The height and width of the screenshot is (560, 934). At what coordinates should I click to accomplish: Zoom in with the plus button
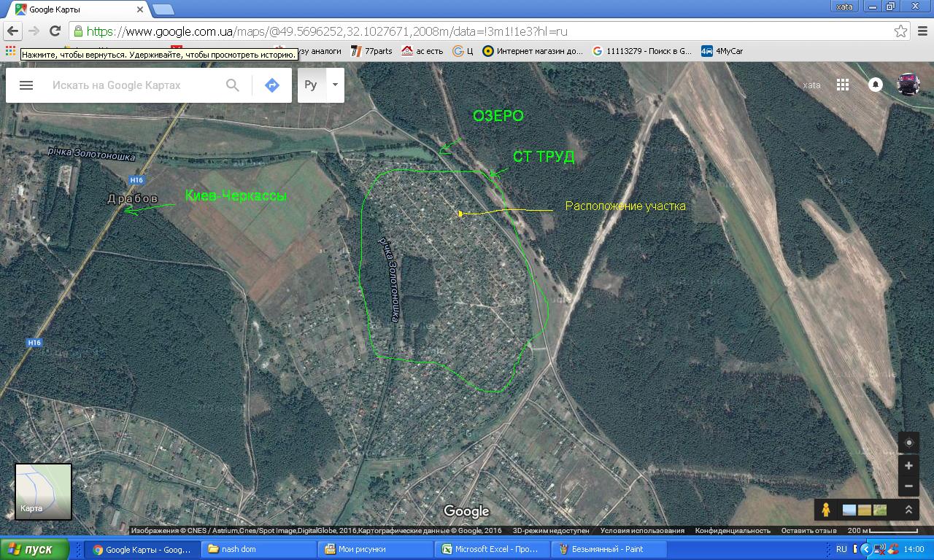pos(908,465)
